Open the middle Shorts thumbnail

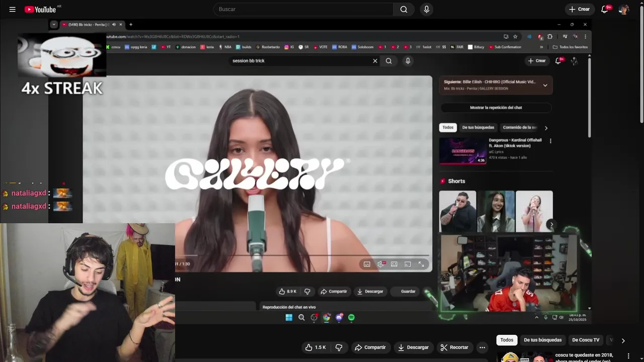[x=496, y=212]
